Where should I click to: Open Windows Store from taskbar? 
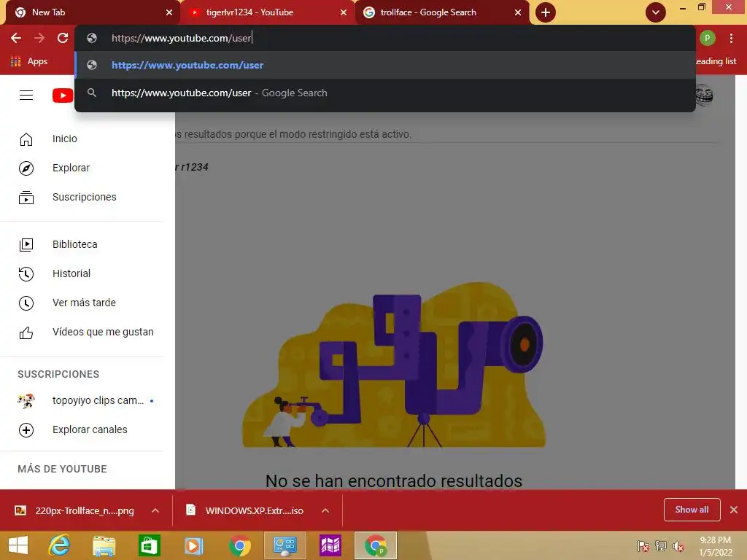point(149,545)
